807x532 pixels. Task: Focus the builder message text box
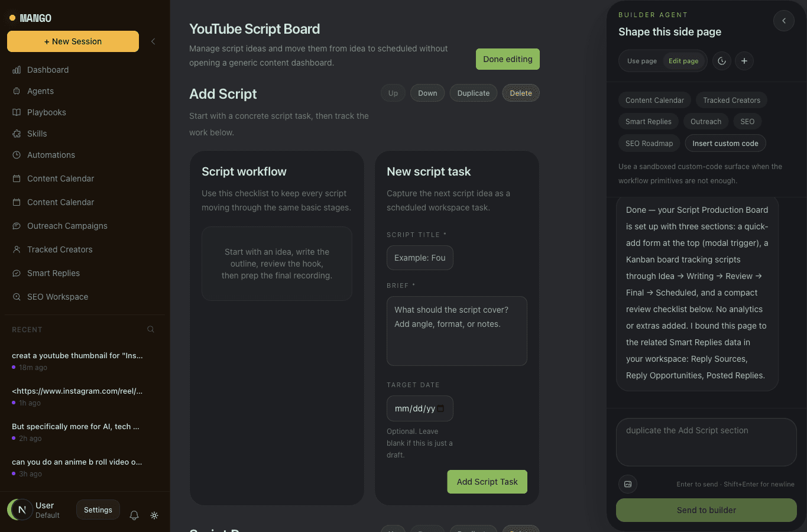click(706, 442)
